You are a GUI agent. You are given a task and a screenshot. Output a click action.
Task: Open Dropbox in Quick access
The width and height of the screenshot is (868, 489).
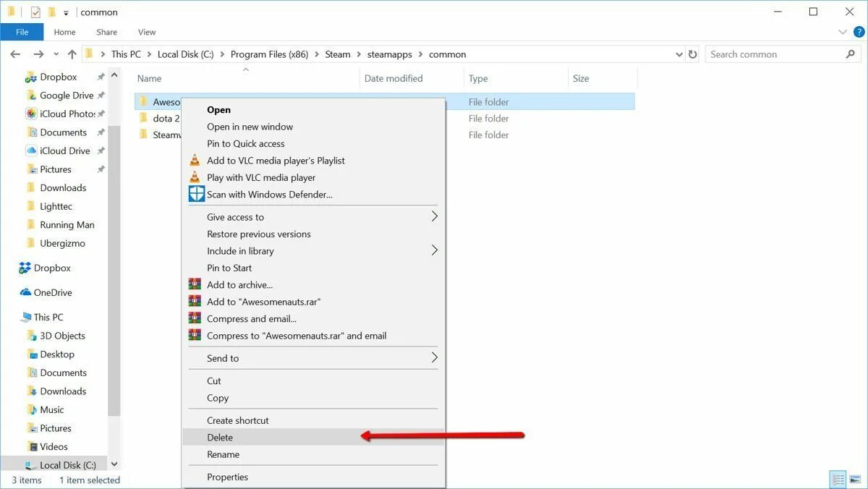[x=59, y=77]
